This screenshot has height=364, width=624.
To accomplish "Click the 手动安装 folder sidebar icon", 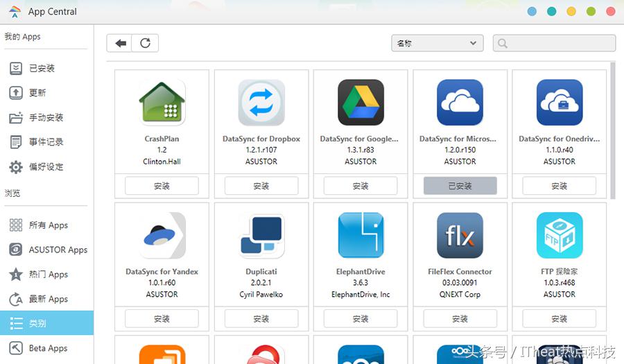I will (16, 117).
